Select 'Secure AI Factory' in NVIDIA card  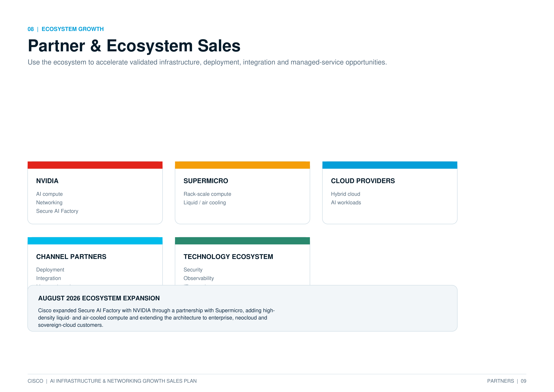(57, 211)
